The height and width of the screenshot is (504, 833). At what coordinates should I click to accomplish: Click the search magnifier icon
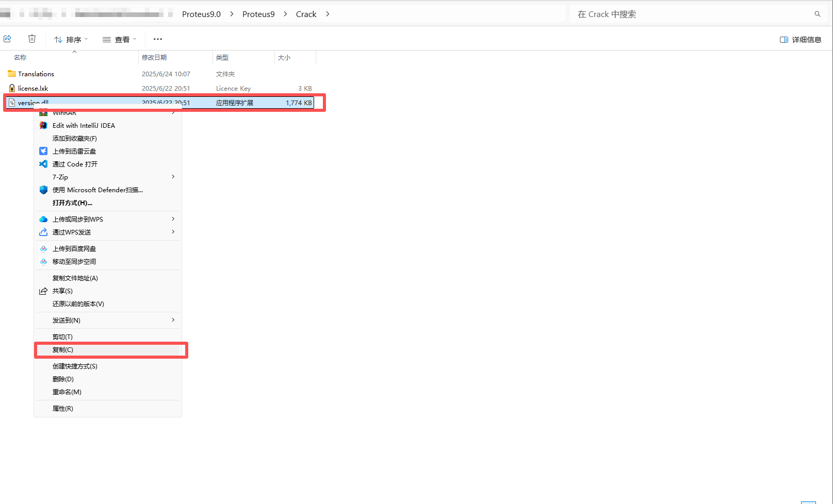(818, 14)
